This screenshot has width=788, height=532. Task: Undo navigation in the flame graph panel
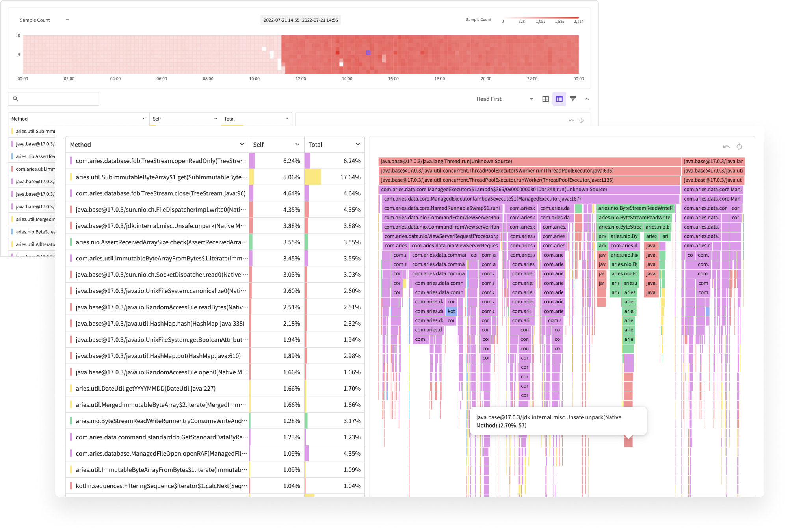[726, 147]
